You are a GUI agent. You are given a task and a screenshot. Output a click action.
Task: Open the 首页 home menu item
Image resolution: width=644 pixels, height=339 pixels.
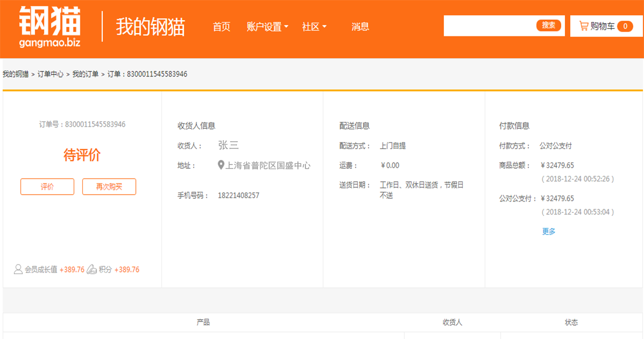(221, 27)
